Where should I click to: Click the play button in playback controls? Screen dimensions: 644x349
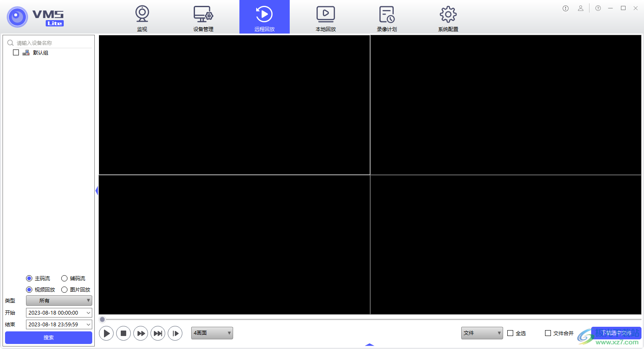pyautogui.click(x=106, y=333)
